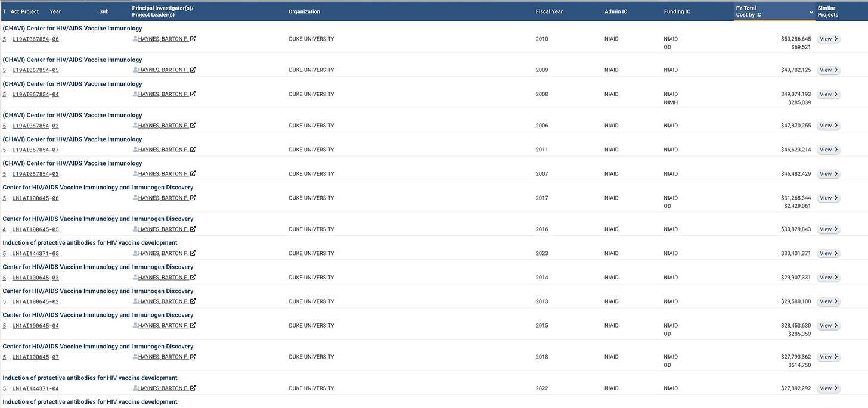Select the $50,286,645 cost value

click(796, 39)
